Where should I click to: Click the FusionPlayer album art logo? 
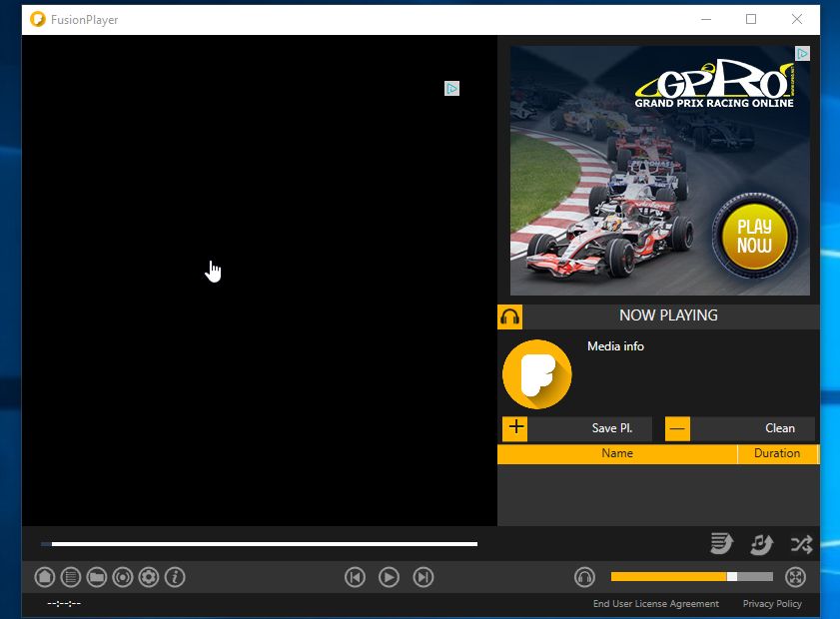click(x=537, y=374)
